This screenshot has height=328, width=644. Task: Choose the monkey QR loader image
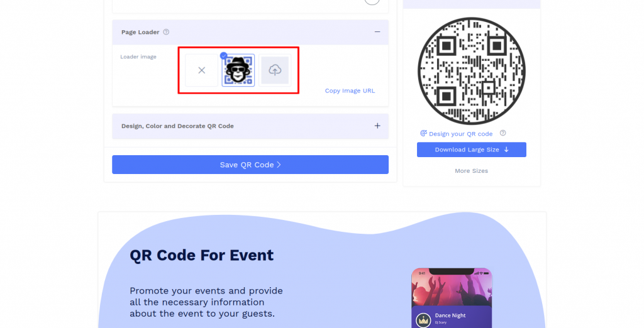point(238,70)
